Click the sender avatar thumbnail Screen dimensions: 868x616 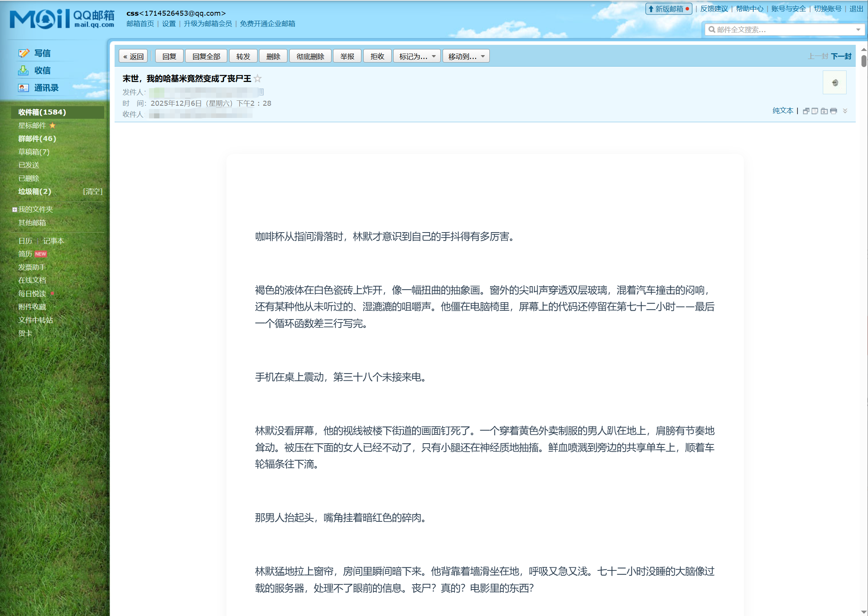834,82
